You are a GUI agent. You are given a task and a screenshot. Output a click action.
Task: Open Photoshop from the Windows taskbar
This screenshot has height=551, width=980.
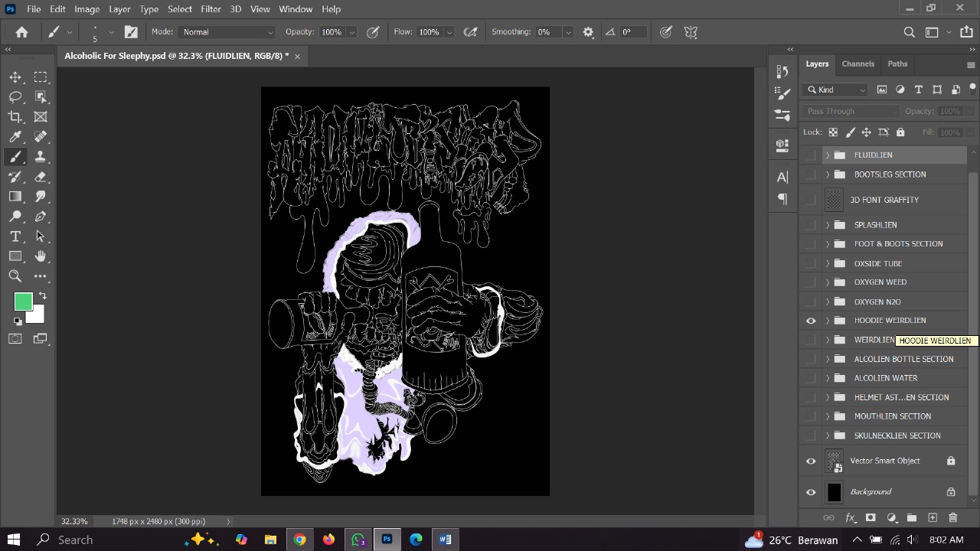(x=387, y=540)
